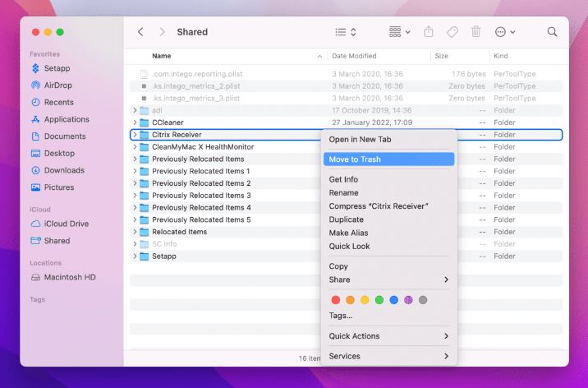This screenshot has height=388, width=588.
Task: Select Open in New Tab
Action: coord(389,140)
